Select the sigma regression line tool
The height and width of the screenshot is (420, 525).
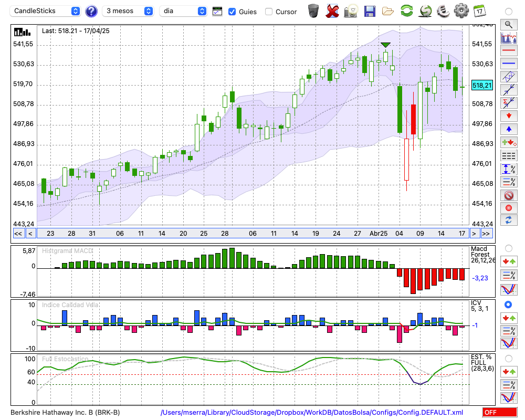point(509,102)
